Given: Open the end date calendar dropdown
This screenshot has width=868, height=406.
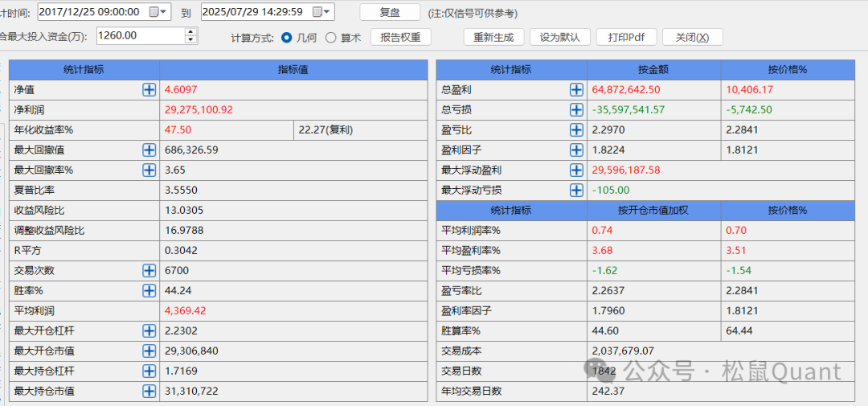Looking at the screenshot, I should coord(322,12).
